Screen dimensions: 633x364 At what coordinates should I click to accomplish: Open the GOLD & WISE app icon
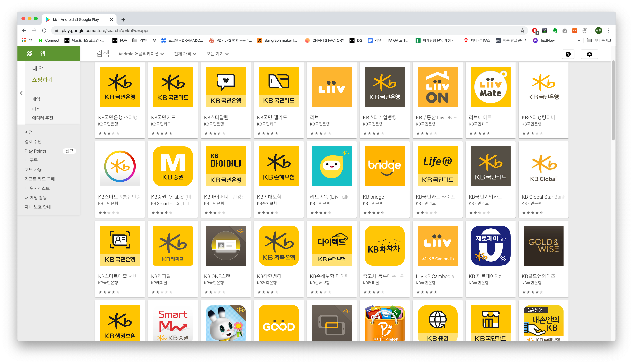pyautogui.click(x=543, y=246)
